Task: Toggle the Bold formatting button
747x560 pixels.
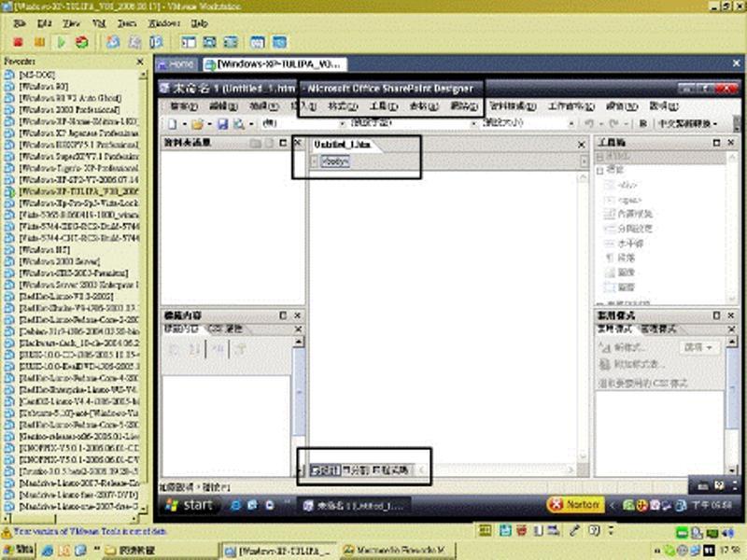Action: tap(642, 123)
